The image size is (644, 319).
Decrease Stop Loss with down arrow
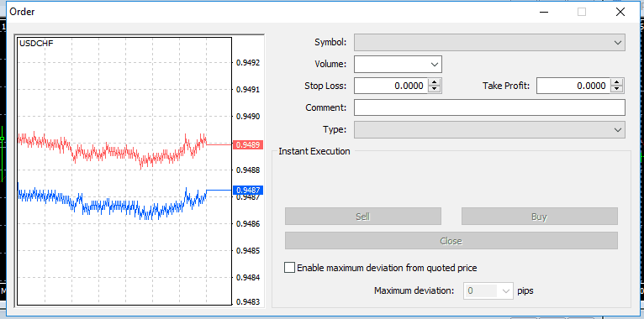pyautogui.click(x=435, y=89)
